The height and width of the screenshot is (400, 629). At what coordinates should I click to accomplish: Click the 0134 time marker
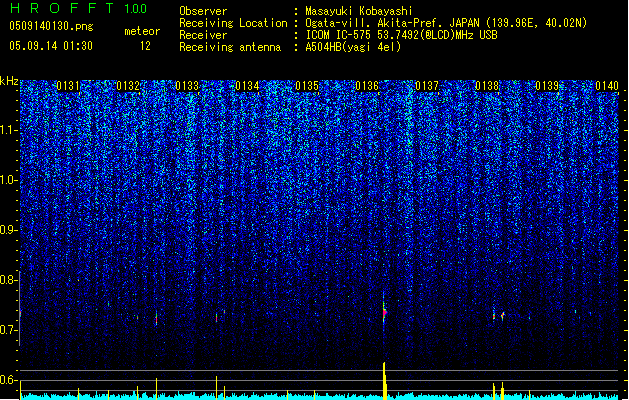[247, 86]
